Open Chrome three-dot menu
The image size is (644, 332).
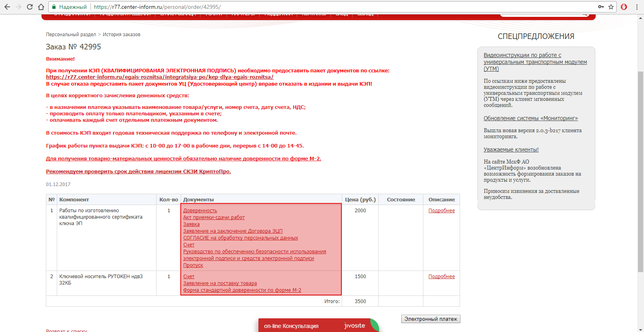pyautogui.click(x=637, y=7)
